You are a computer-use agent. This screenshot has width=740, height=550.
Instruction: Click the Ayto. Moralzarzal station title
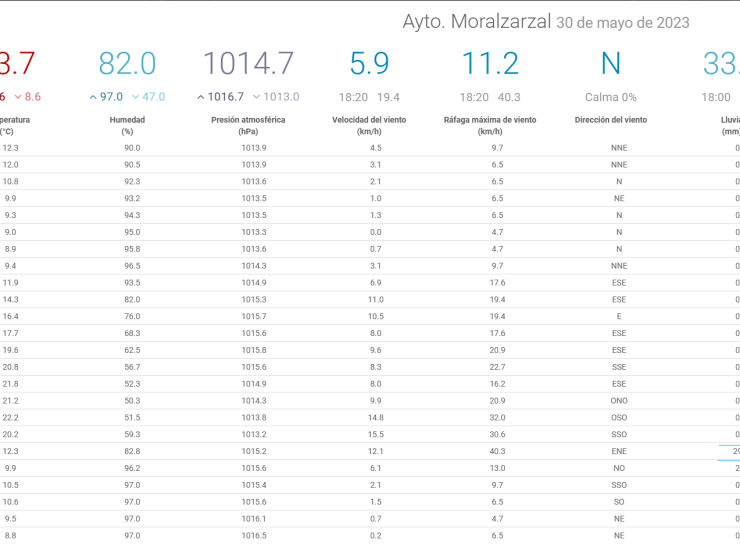[x=477, y=22]
